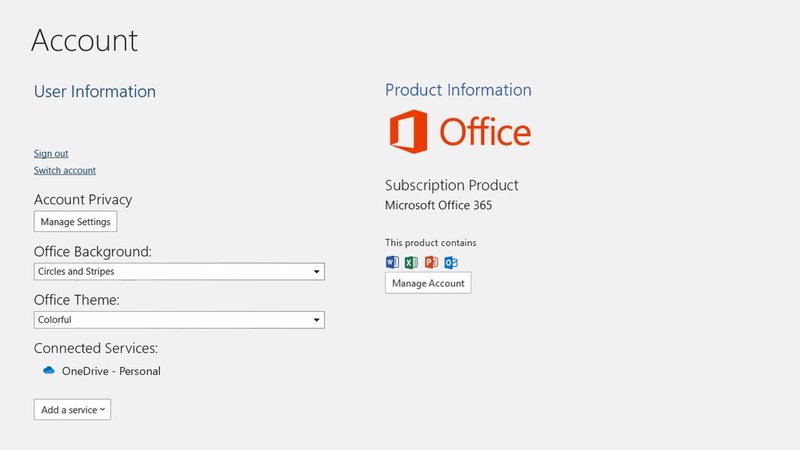This screenshot has width=800, height=450.
Task: Click the User Information heading
Action: click(x=95, y=92)
